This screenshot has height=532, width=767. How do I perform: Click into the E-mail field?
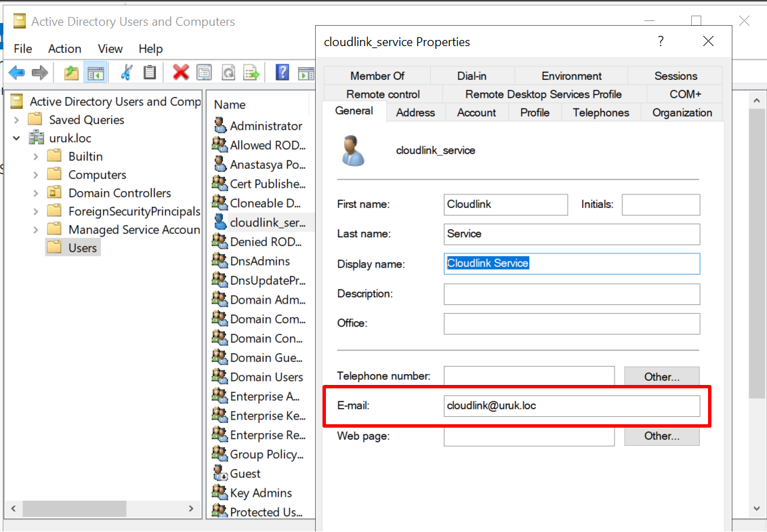click(572, 406)
